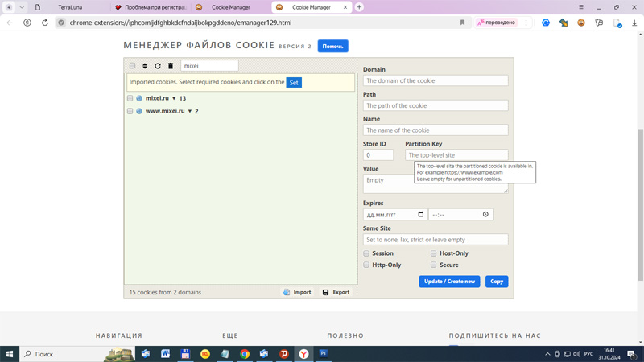
Task: Click the browser downloads arrow icon
Action: point(634,23)
